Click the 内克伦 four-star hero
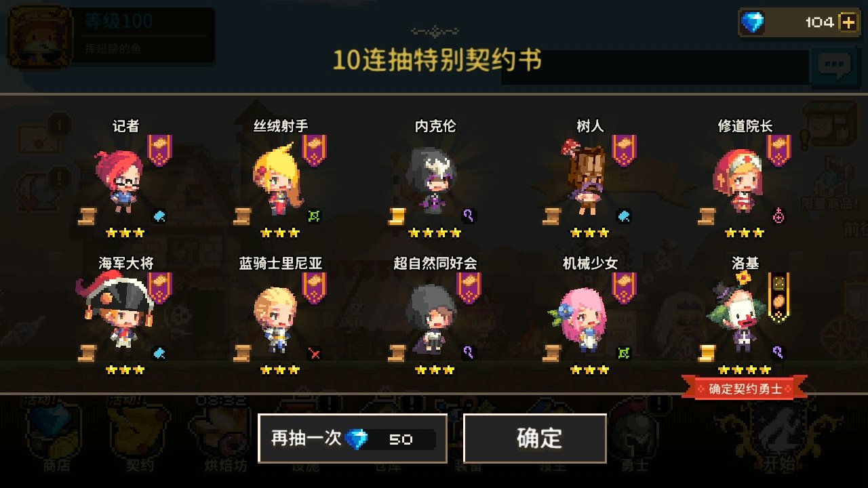868x488 pixels. coord(432,182)
